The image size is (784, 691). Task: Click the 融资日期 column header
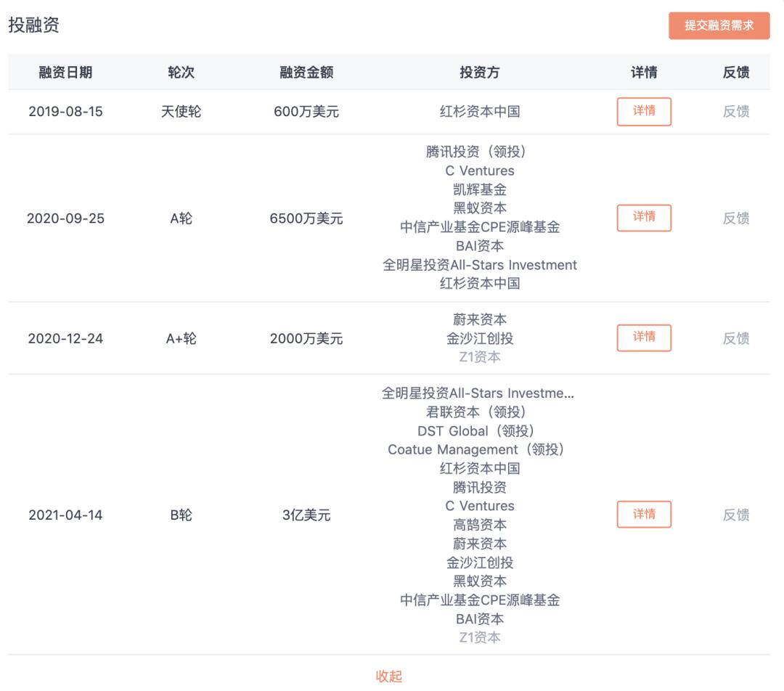coord(65,73)
